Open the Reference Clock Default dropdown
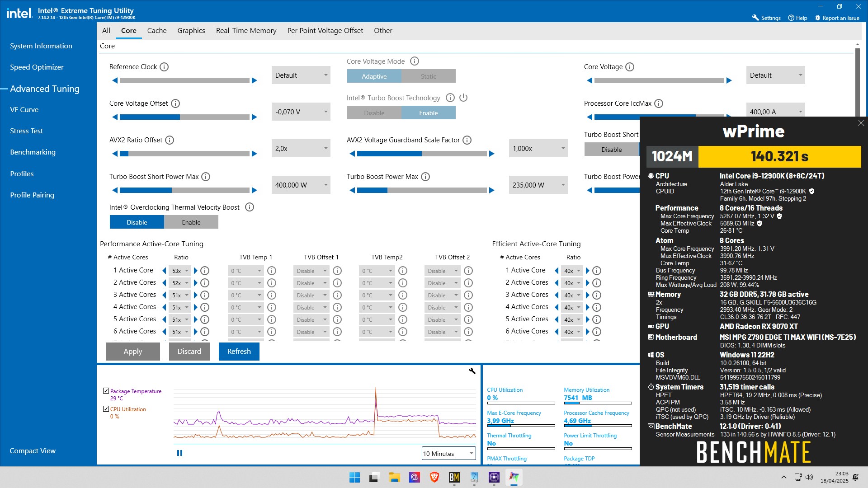The image size is (868, 488). [x=301, y=75]
